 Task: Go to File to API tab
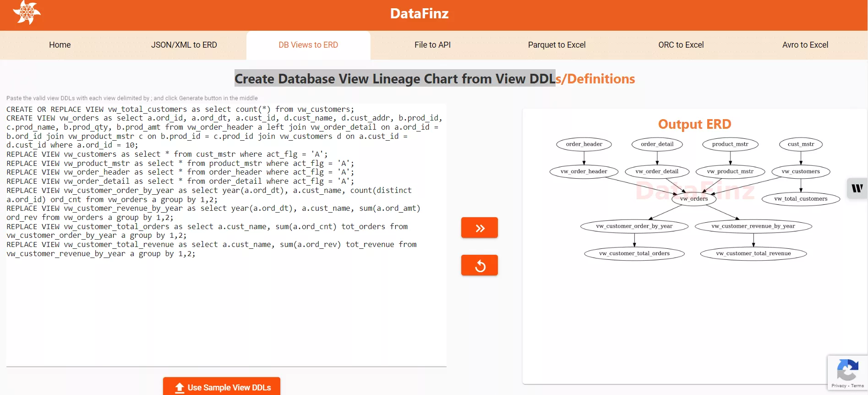coord(432,45)
